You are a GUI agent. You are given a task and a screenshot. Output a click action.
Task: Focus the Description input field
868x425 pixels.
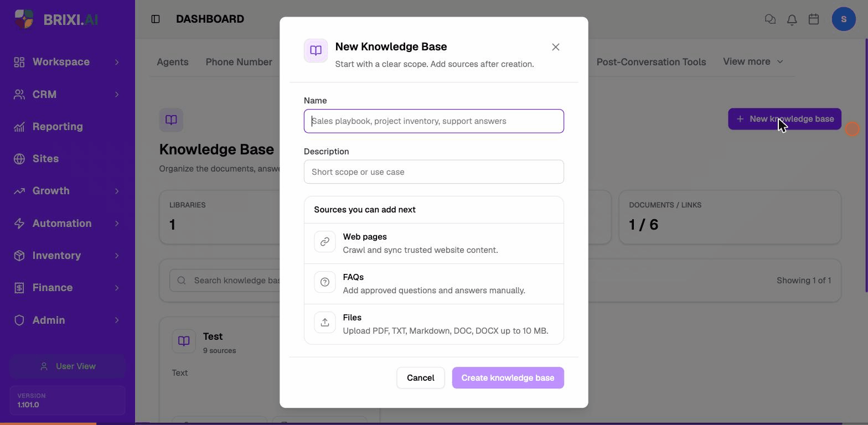click(x=434, y=172)
